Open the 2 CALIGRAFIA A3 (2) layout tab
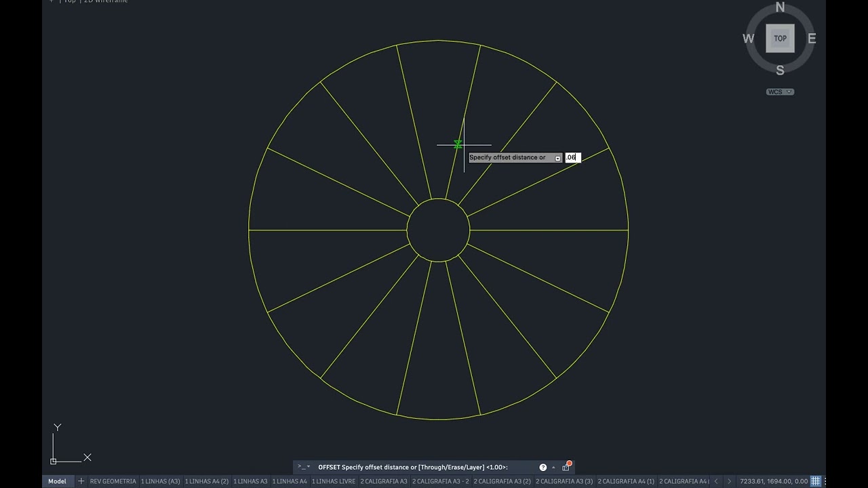The width and height of the screenshot is (868, 488). 502,481
